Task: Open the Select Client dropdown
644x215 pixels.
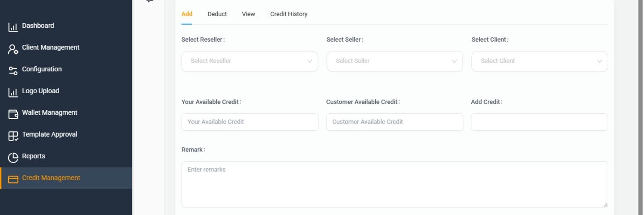Action: point(539,61)
